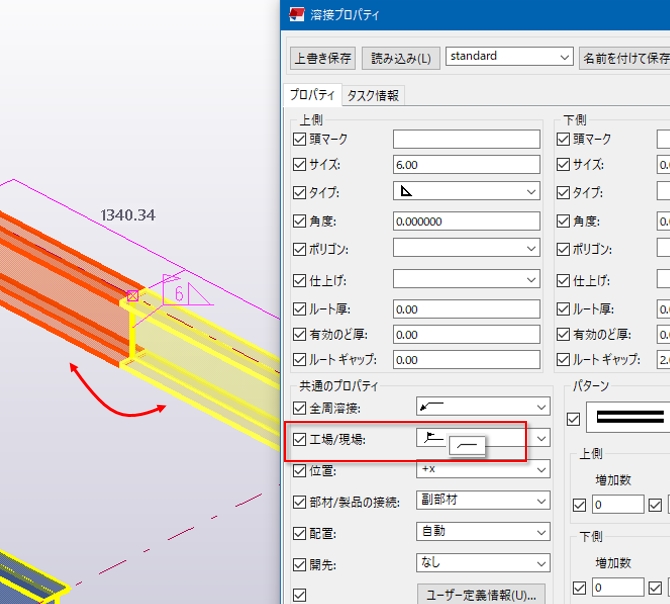Click パターン double line preview
The image size is (670, 604).
pyautogui.click(x=629, y=417)
